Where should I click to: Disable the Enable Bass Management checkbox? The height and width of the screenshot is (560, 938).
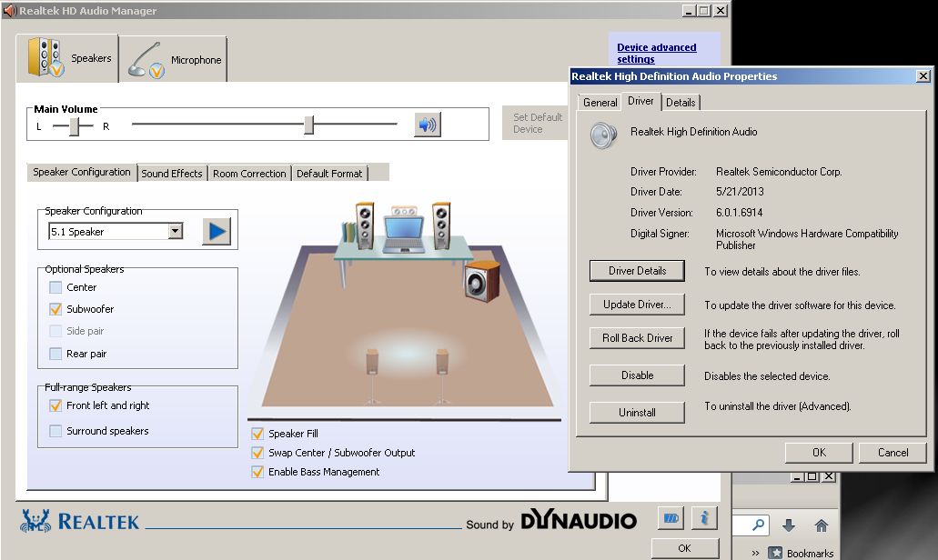click(x=257, y=472)
